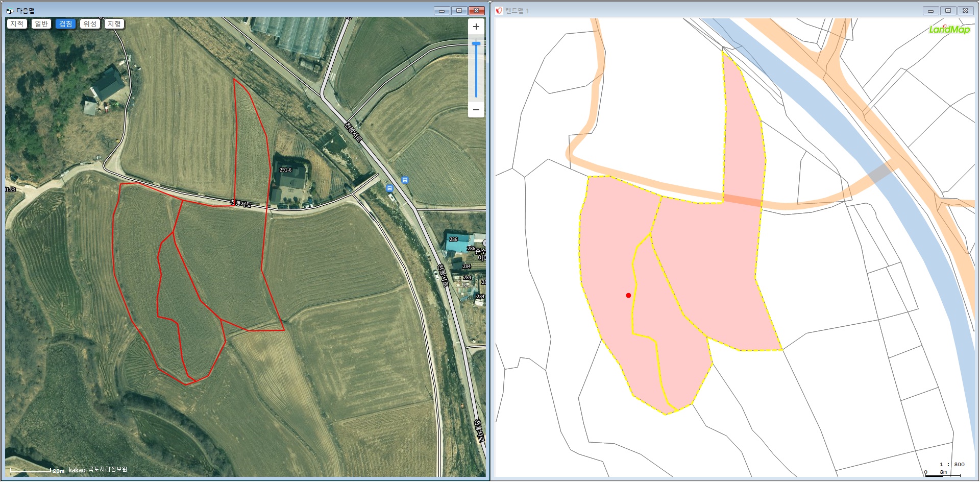This screenshot has height=482, width=980.
Task: Close the 다음맵 window
Action: coord(476,11)
